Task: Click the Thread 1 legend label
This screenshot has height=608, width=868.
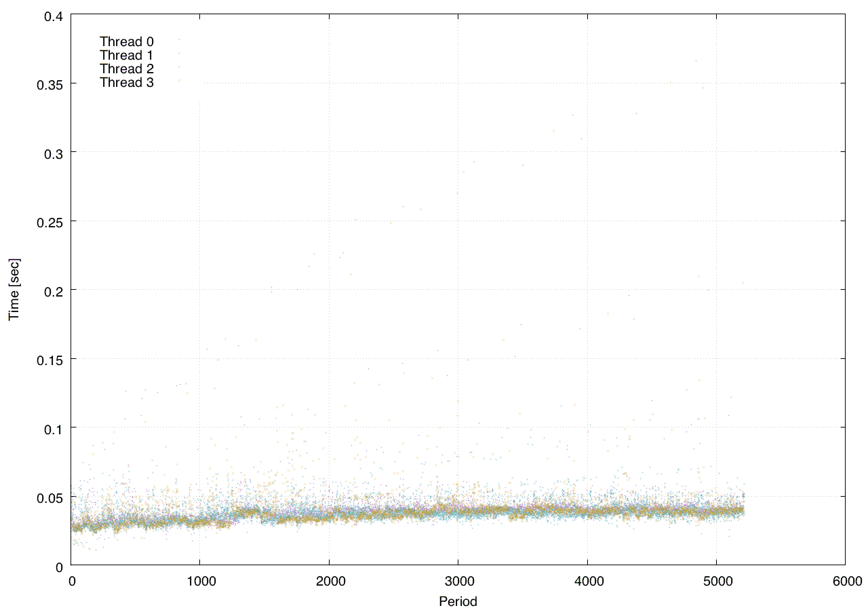Action: tap(127, 55)
